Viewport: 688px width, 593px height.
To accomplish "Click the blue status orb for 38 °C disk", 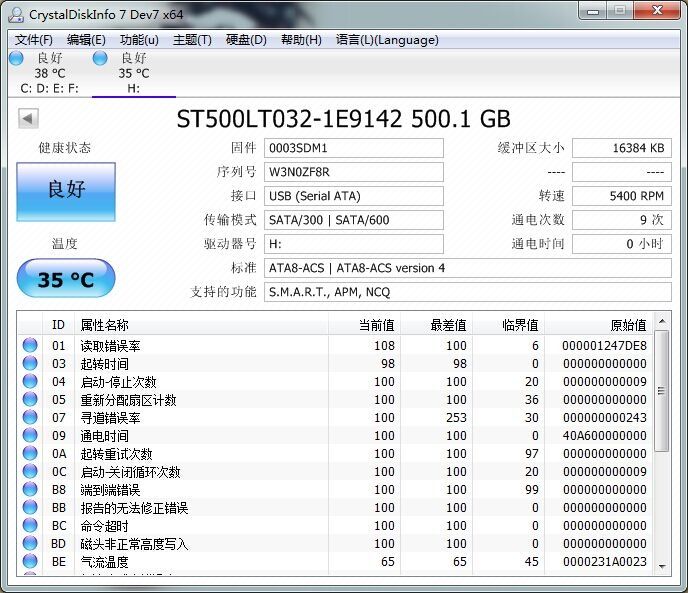I will 16,58.
